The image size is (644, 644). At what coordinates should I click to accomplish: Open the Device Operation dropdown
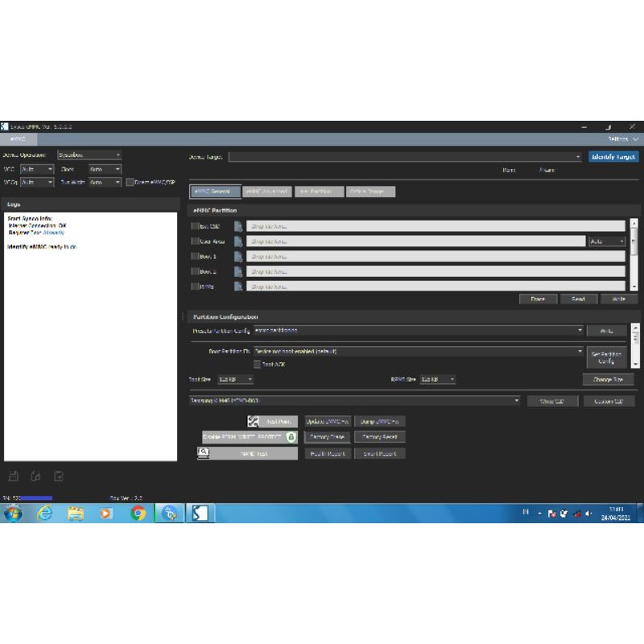pyautogui.click(x=89, y=155)
